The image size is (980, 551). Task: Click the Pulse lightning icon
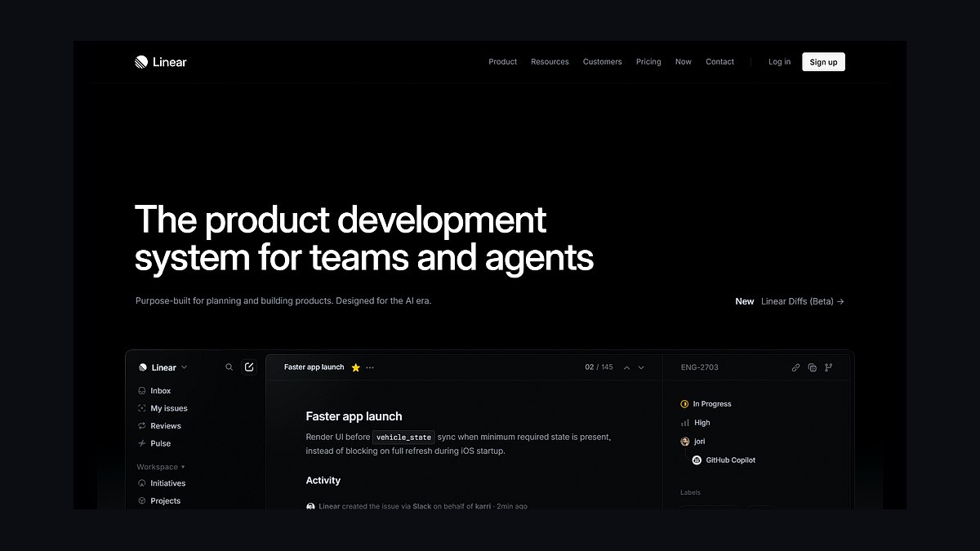click(142, 443)
